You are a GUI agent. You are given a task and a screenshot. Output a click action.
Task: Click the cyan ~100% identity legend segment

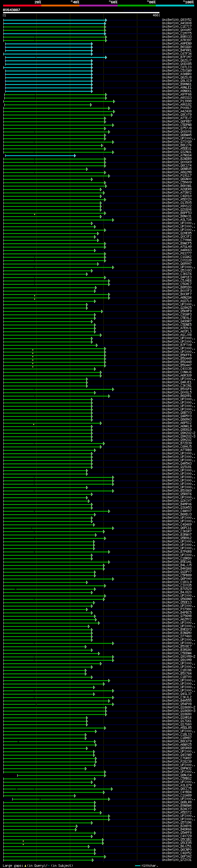tap(175, 6)
